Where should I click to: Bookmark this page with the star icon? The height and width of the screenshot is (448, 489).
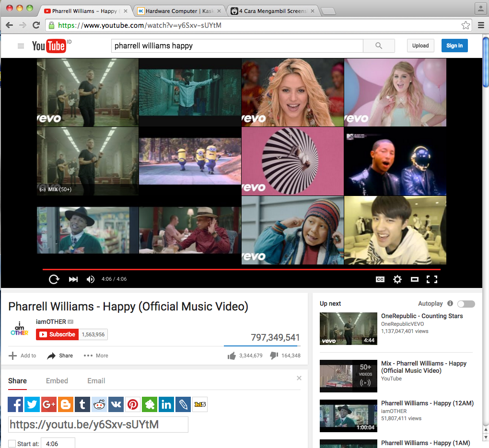tap(466, 25)
